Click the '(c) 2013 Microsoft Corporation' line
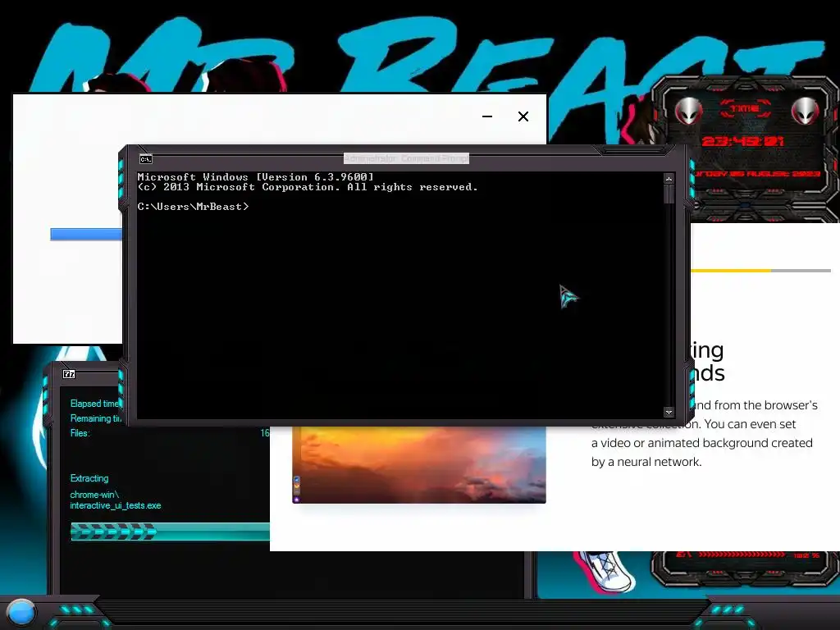This screenshot has width=840, height=630. tap(308, 187)
